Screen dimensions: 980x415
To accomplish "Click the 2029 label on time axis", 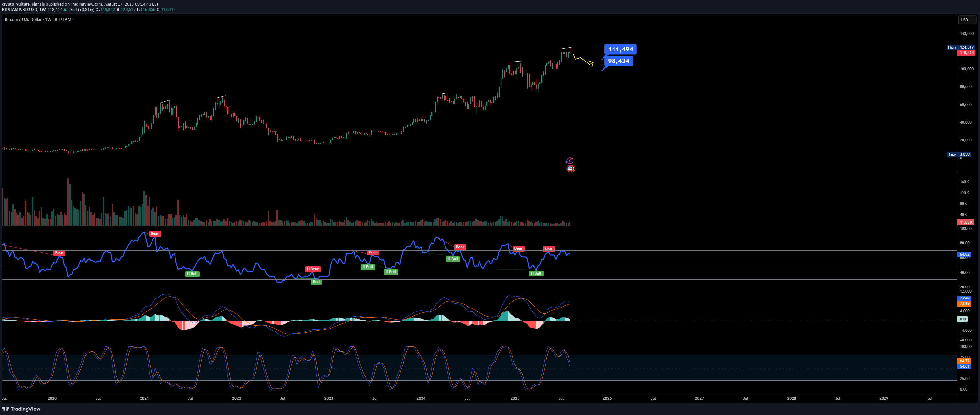I will click(884, 398).
